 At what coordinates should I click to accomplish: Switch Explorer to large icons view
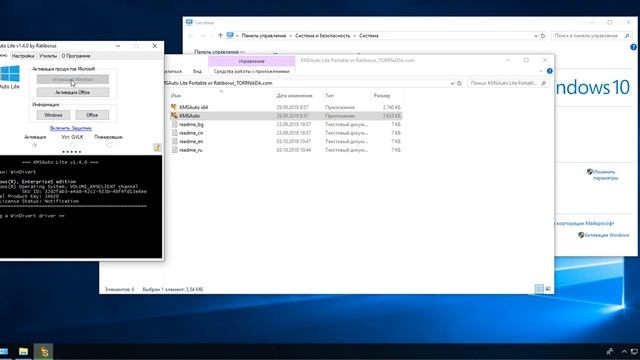pyautogui.click(x=548, y=289)
